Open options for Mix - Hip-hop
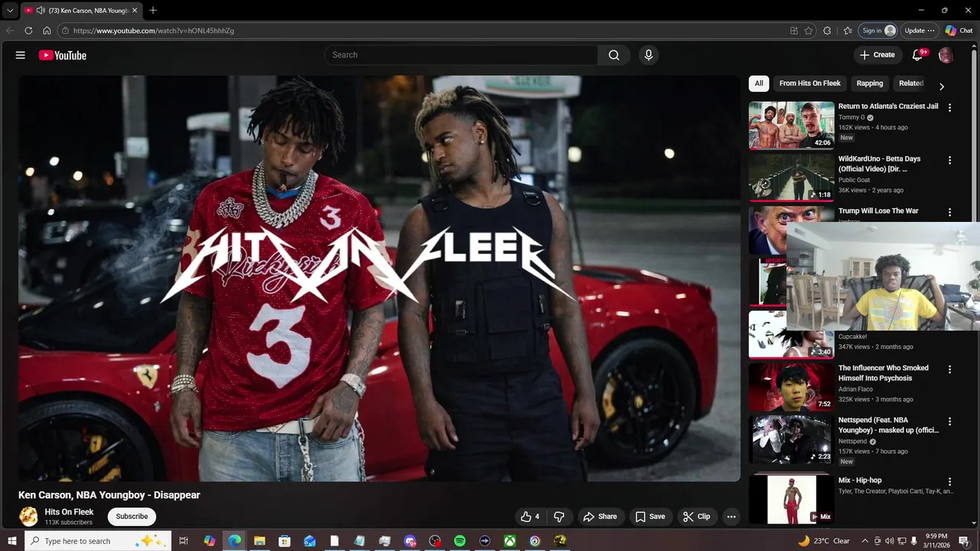Viewport: 980px width, 551px height. 949,482
